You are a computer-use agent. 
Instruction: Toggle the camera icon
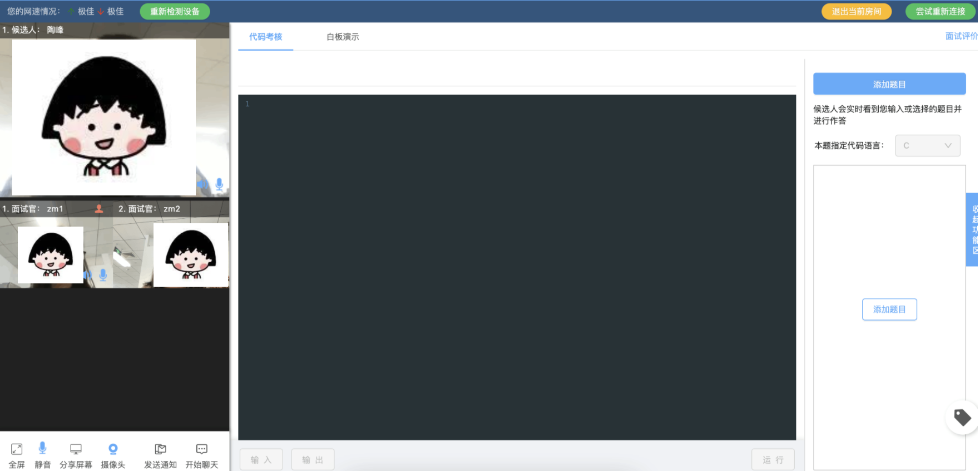click(x=113, y=449)
